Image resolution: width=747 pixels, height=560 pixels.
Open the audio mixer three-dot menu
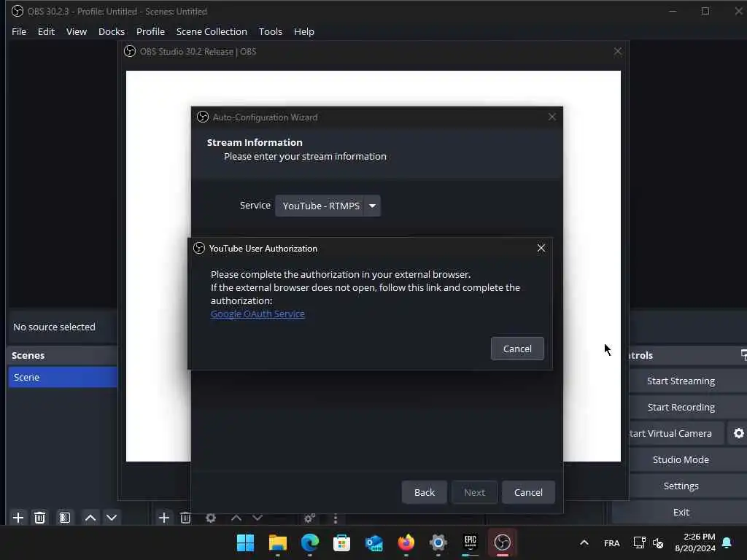336,518
